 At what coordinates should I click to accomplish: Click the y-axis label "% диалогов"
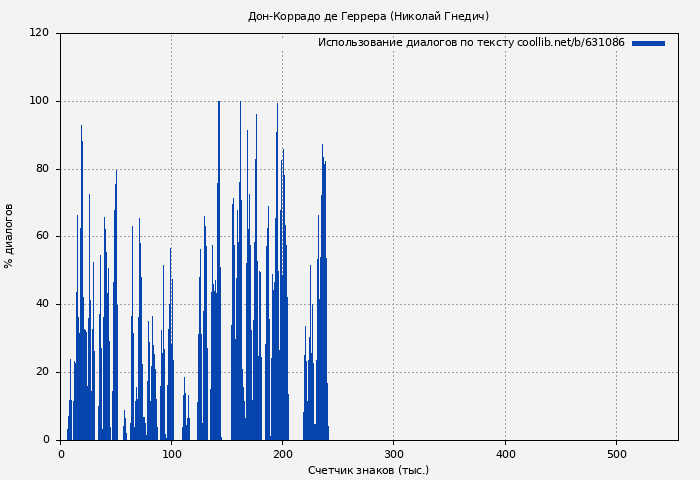pyautogui.click(x=9, y=236)
